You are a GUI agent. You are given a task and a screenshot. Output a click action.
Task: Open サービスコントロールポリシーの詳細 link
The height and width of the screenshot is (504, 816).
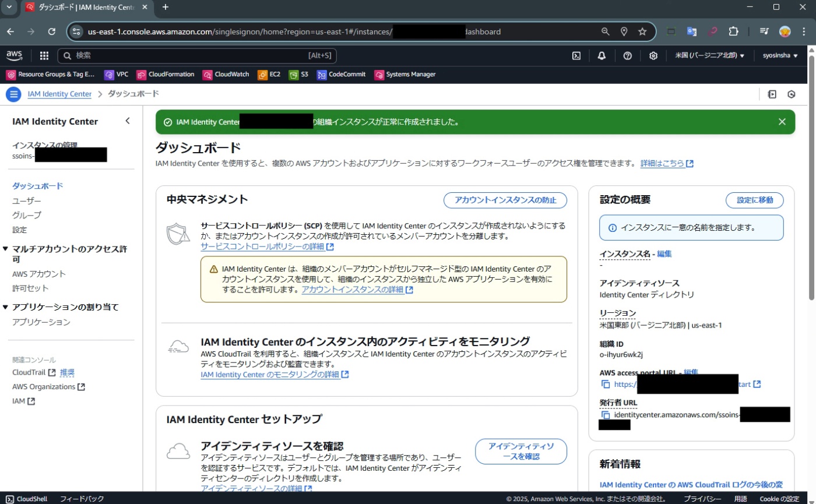pyautogui.click(x=267, y=247)
